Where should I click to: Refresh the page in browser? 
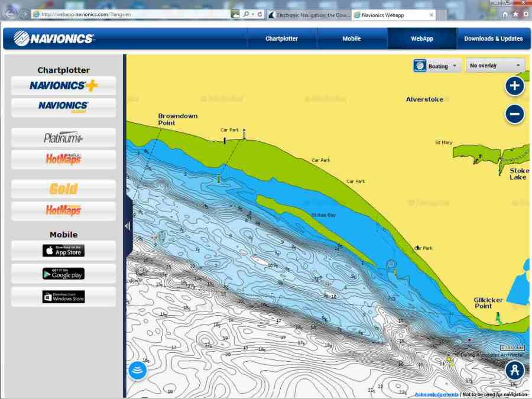(x=260, y=14)
